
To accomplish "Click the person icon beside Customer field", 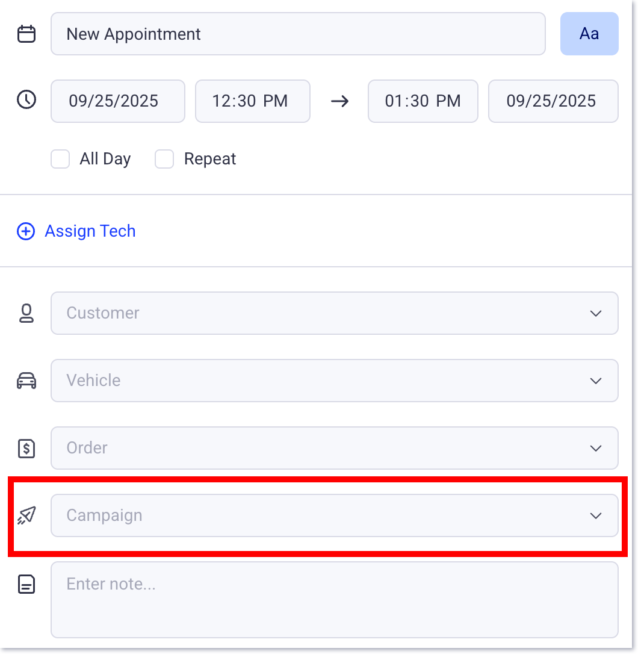I will [x=26, y=313].
